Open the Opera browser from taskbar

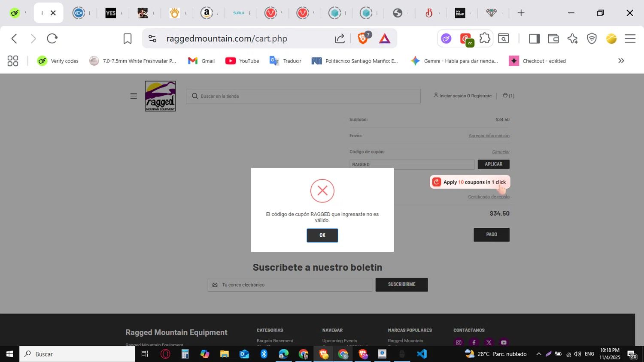pos(165,354)
